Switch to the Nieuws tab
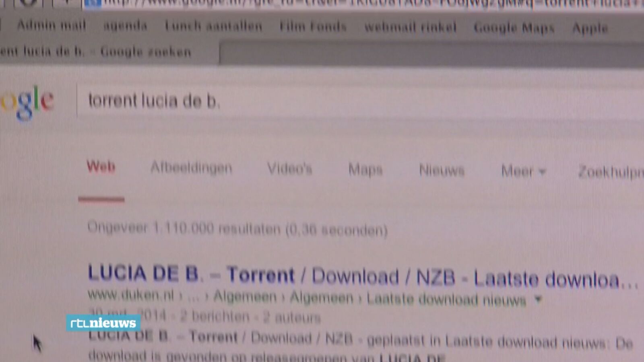 point(442,171)
